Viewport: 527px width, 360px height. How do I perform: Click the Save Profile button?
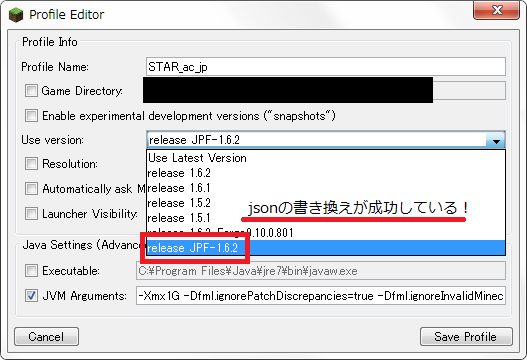[466, 336]
